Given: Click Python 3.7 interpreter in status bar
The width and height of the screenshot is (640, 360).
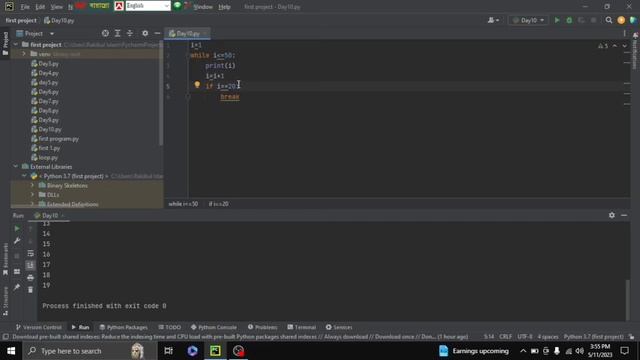Looking at the screenshot, I should pos(594,337).
